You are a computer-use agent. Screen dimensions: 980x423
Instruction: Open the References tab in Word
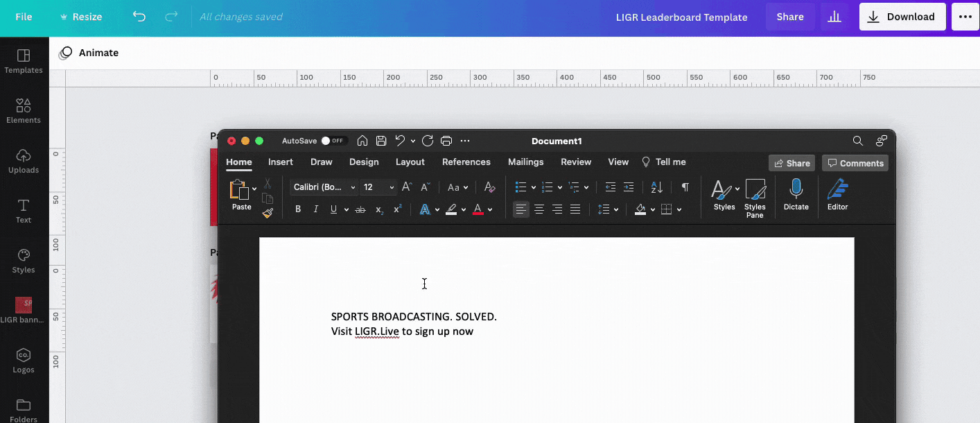466,162
